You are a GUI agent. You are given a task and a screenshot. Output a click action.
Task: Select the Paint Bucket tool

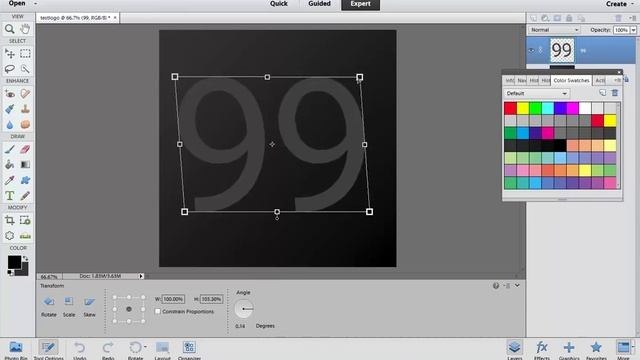[x=9, y=164]
